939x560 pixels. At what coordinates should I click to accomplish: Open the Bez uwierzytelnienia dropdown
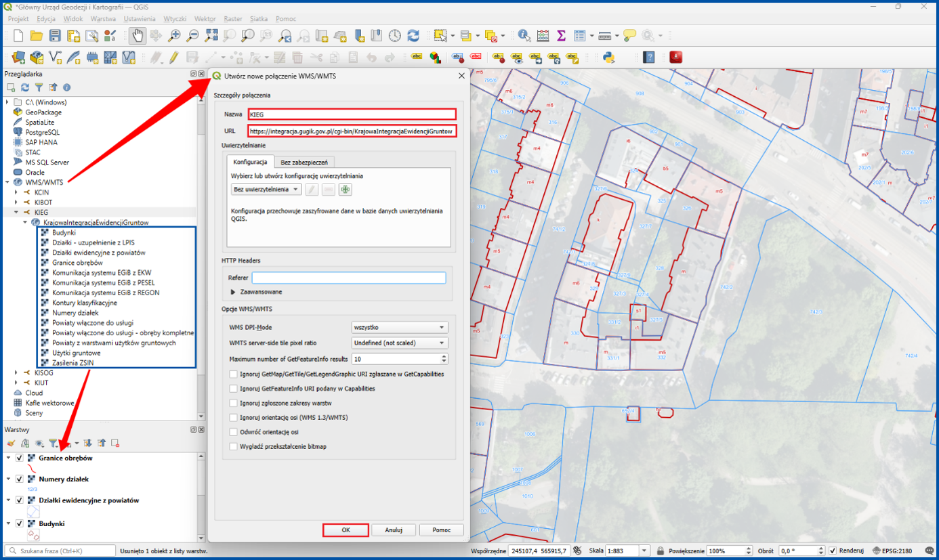pyautogui.click(x=266, y=190)
